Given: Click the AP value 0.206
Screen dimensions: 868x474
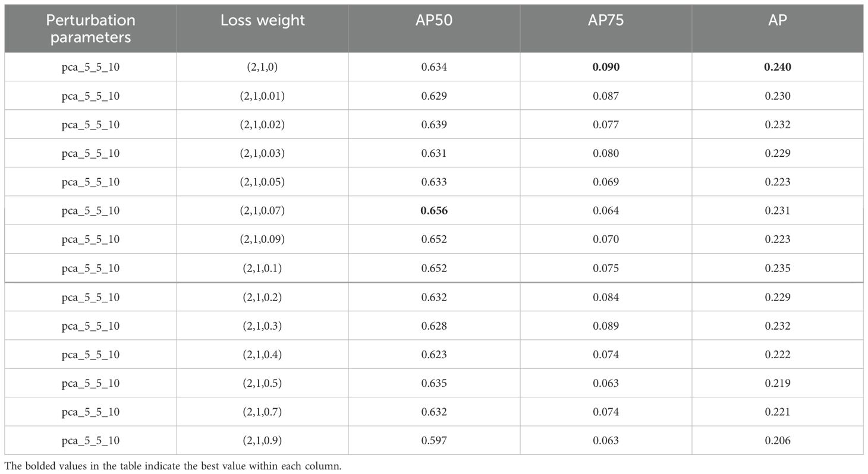Looking at the screenshot, I should (778, 441).
